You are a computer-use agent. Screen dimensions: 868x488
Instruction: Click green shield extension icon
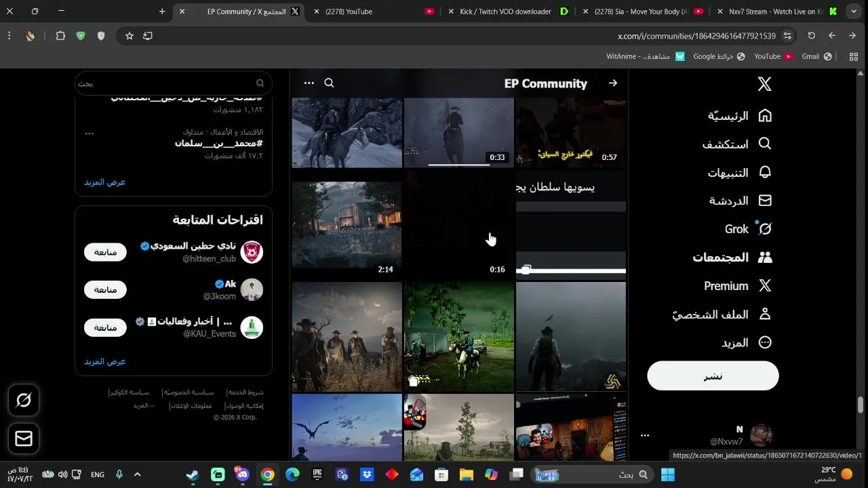[81, 36]
